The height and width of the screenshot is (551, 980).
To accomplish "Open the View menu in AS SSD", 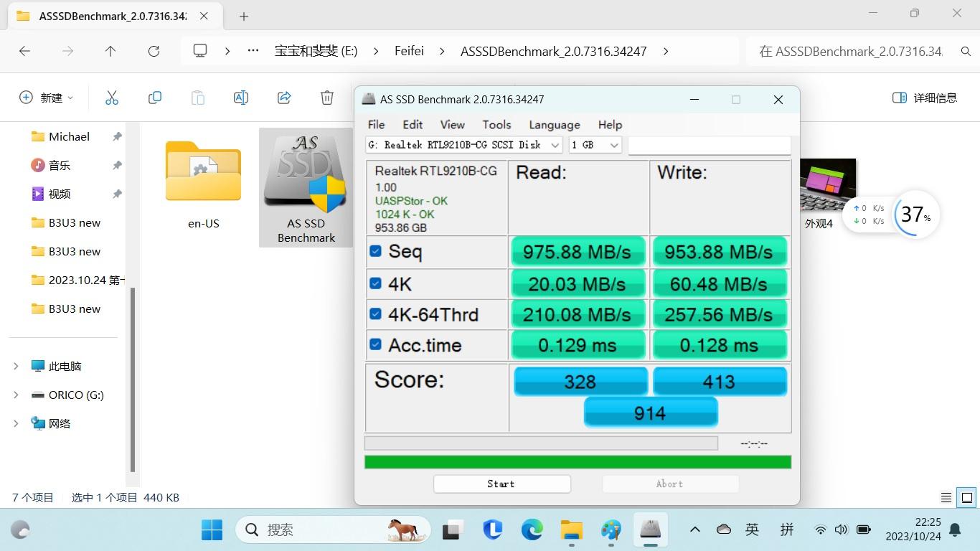I will (x=452, y=125).
